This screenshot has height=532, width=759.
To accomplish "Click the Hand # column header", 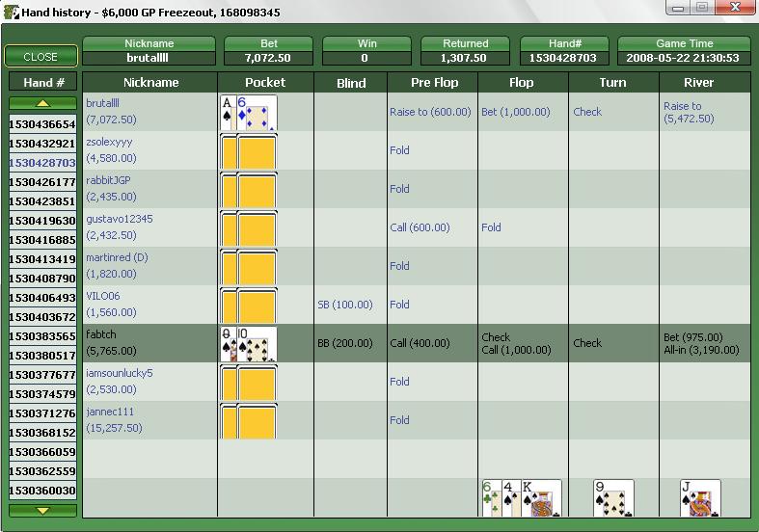I will tap(43, 83).
